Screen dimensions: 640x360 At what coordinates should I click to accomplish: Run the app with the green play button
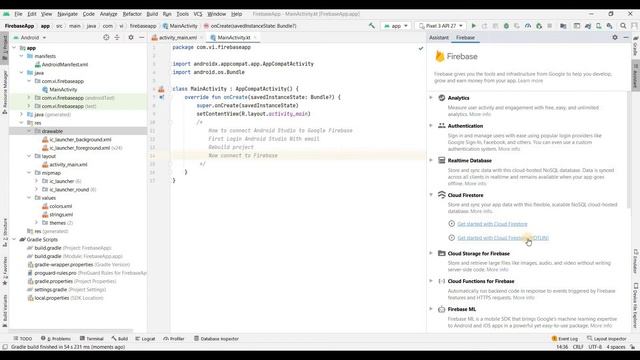[x=473, y=26]
